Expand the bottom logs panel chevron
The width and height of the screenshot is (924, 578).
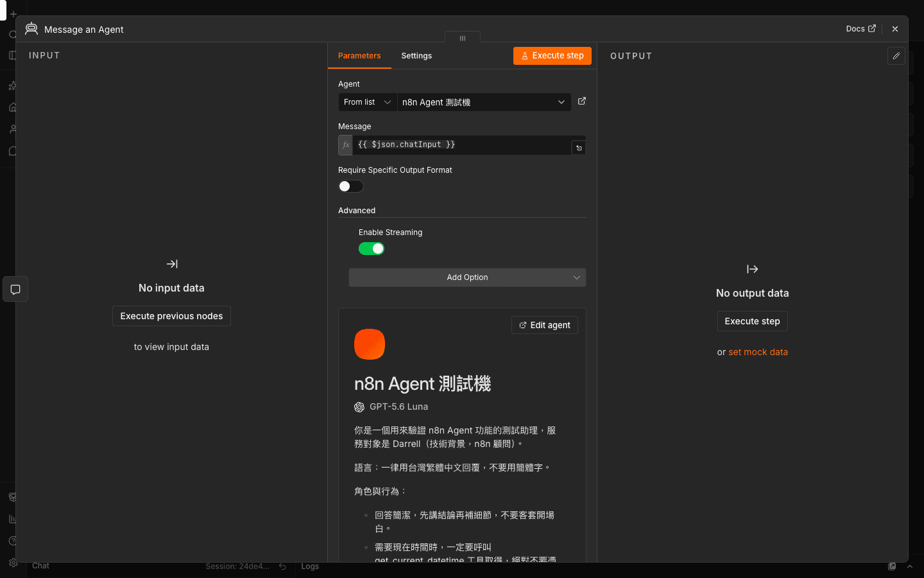pos(910,566)
